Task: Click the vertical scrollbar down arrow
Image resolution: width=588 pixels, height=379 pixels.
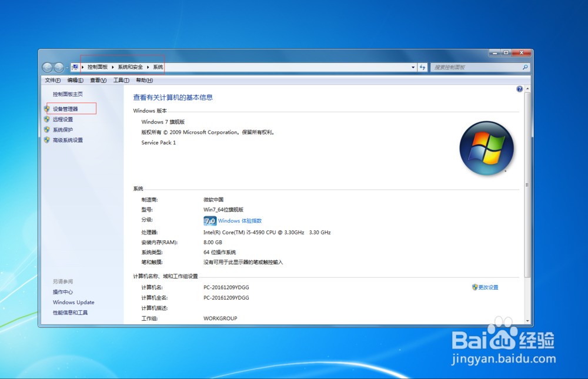Action: 527,321
